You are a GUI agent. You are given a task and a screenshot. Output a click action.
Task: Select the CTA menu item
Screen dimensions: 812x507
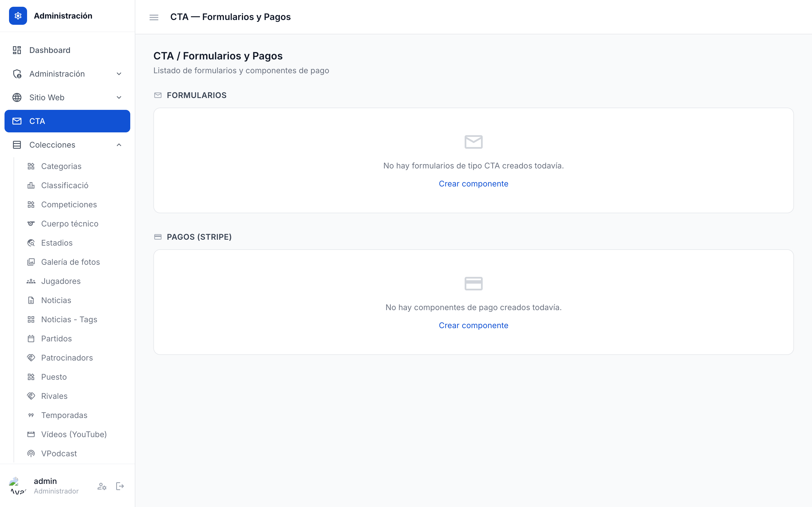pos(67,121)
